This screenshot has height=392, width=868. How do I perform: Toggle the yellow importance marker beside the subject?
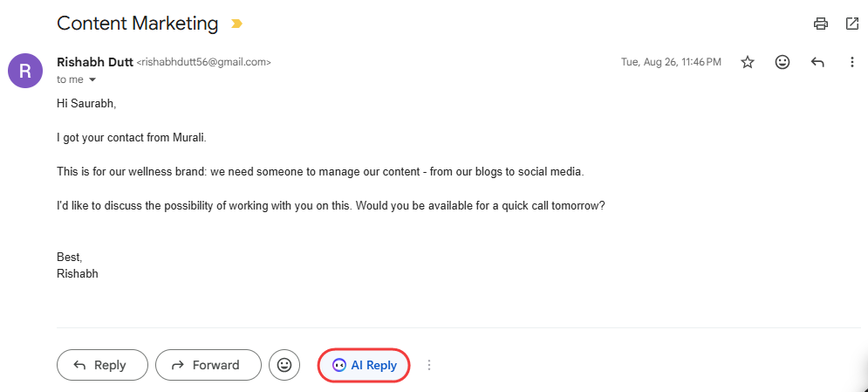click(x=236, y=24)
